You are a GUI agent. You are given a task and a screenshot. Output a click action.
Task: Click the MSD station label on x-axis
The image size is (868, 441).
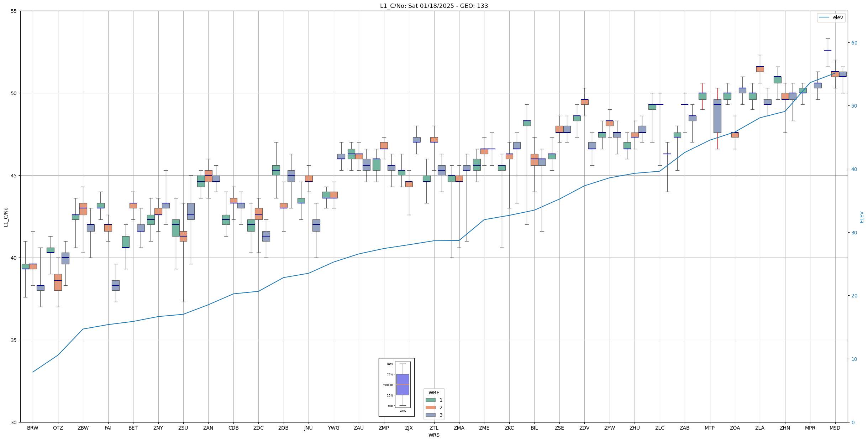tap(835, 428)
